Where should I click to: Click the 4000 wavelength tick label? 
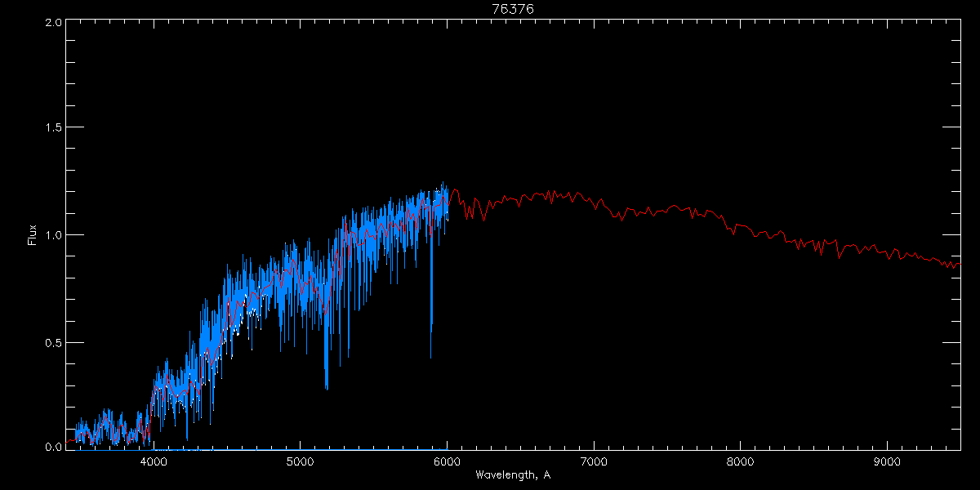tap(154, 461)
